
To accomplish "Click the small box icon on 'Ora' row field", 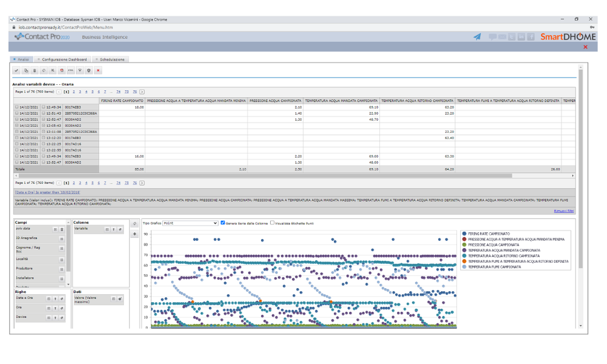I will click(49, 308).
